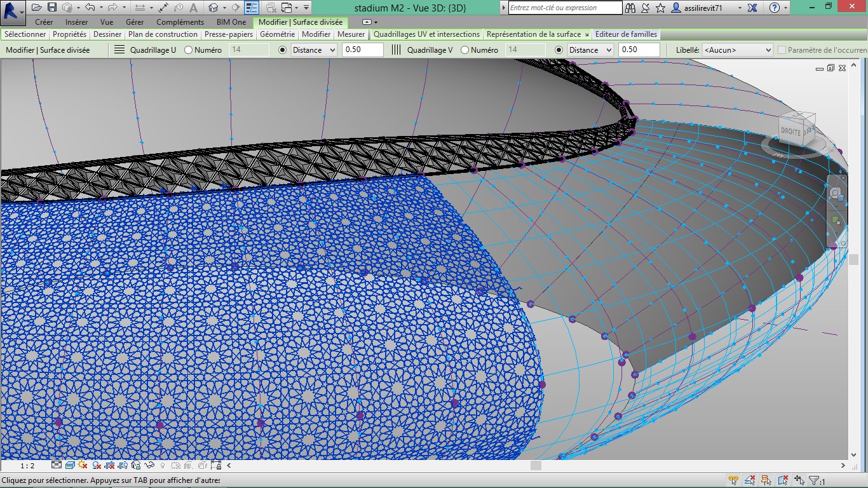868x488 pixels.
Task: Open the Insérer ribbon tab
Action: pyautogui.click(x=76, y=22)
